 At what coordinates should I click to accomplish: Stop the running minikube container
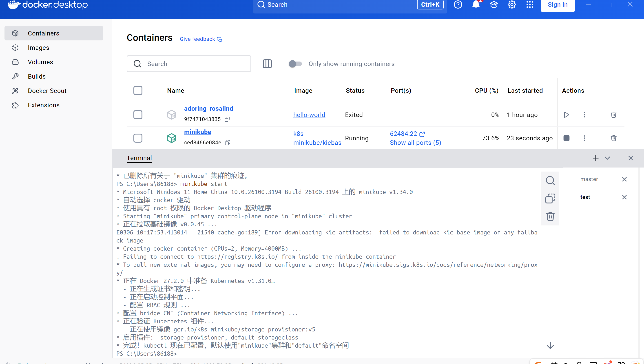tap(566, 138)
